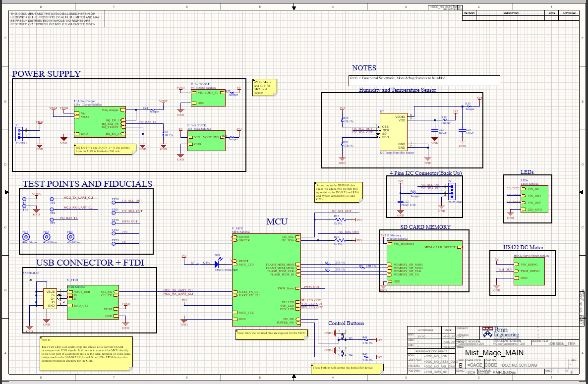Select the U_LiPo_Charger sheet block
Screen dimensions: 588x384
point(100,122)
